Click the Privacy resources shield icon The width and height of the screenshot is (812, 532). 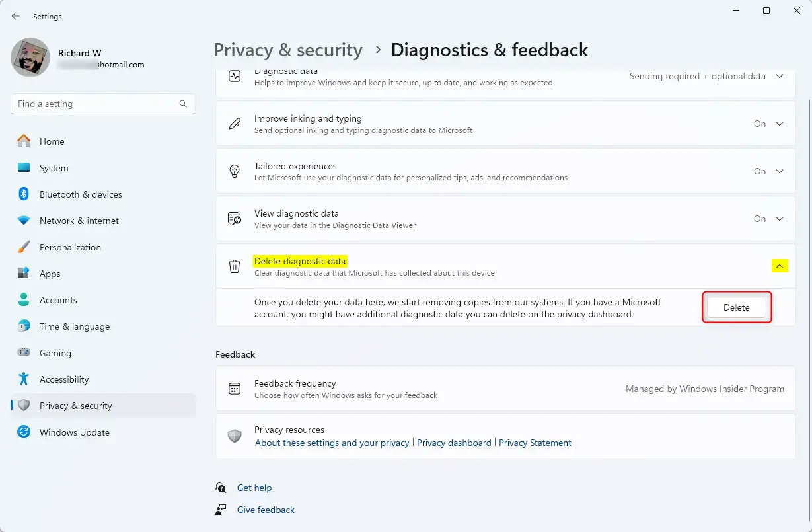(x=235, y=436)
